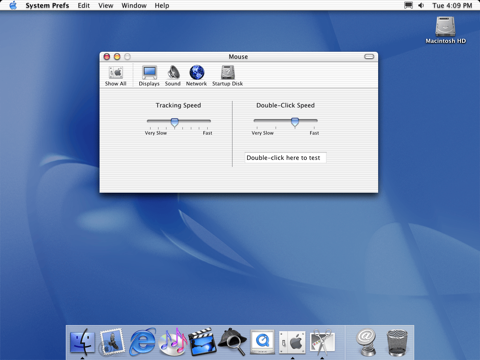Open the Show All preferences icon
Viewport: 480px width, 360px height.
(116, 76)
